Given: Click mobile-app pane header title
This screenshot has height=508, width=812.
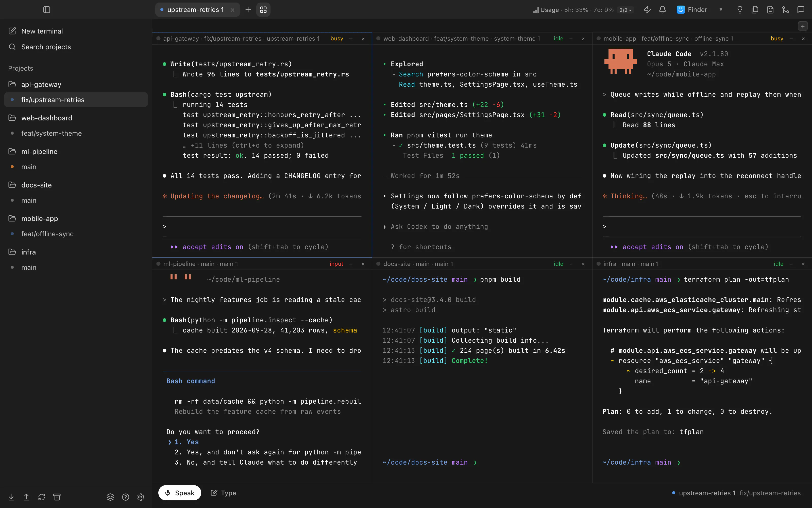Looking at the screenshot, I should point(668,39).
